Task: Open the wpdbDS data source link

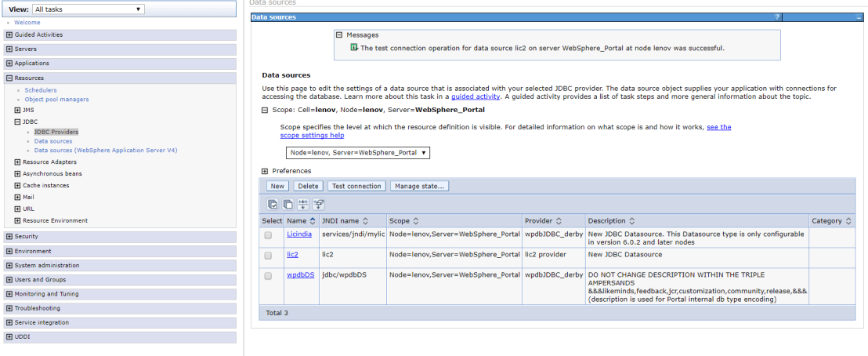Action: [x=300, y=275]
